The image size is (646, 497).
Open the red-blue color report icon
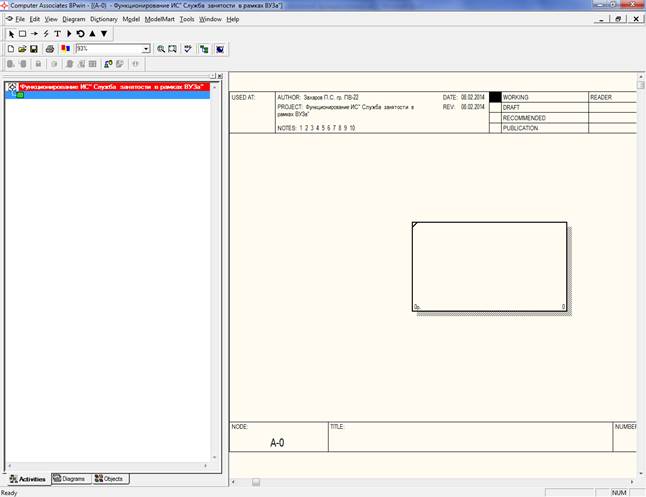(65, 49)
